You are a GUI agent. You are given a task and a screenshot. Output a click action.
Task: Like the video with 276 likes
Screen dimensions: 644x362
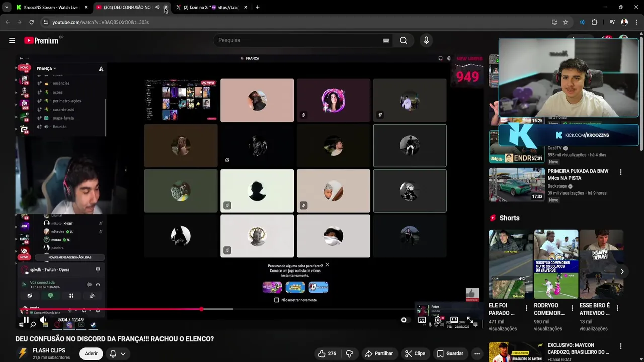click(327, 353)
